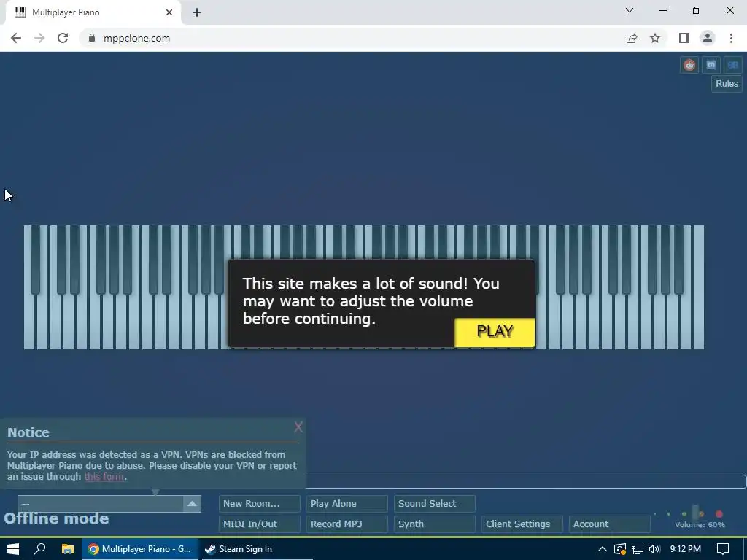Screen dimensions: 747x560
Task: Follow the 'this form' link
Action: tap(104, 477)
